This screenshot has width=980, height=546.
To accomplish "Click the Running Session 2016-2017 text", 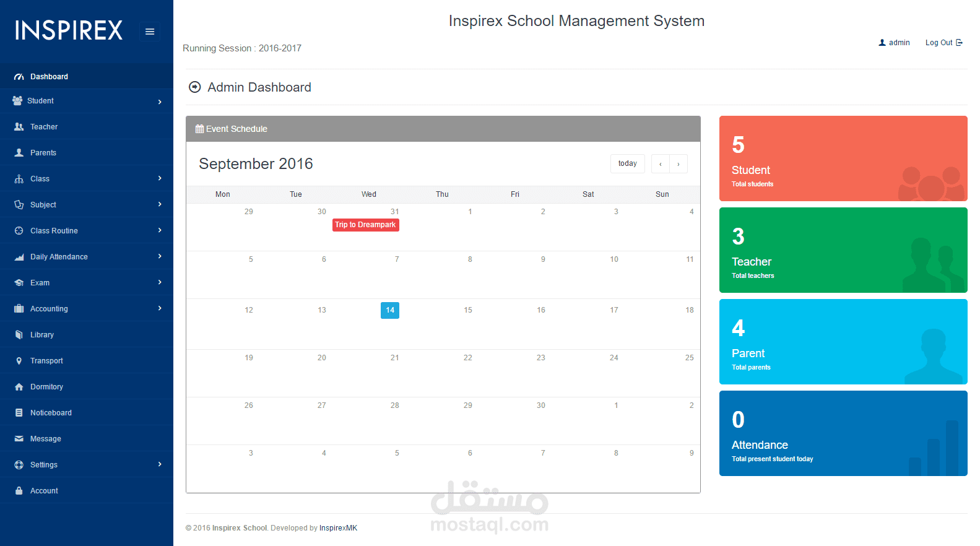I will pyautogui.click(x=242, y=48).
